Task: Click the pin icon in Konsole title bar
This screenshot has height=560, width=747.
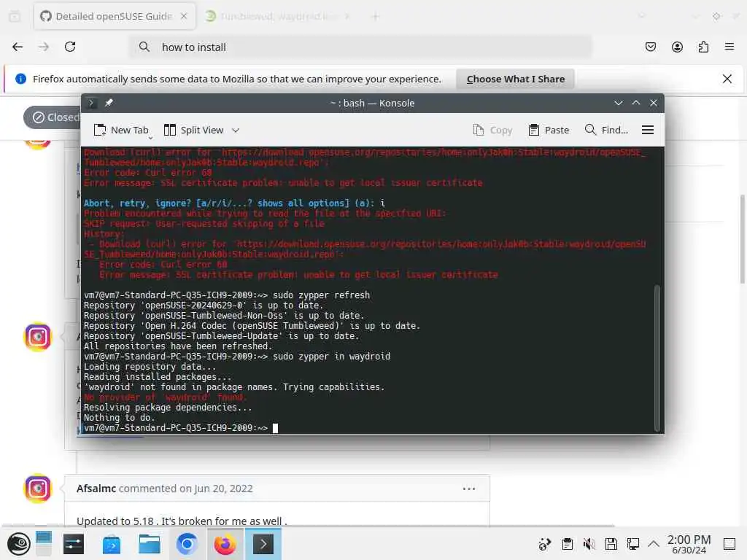Action: point(109,103)
